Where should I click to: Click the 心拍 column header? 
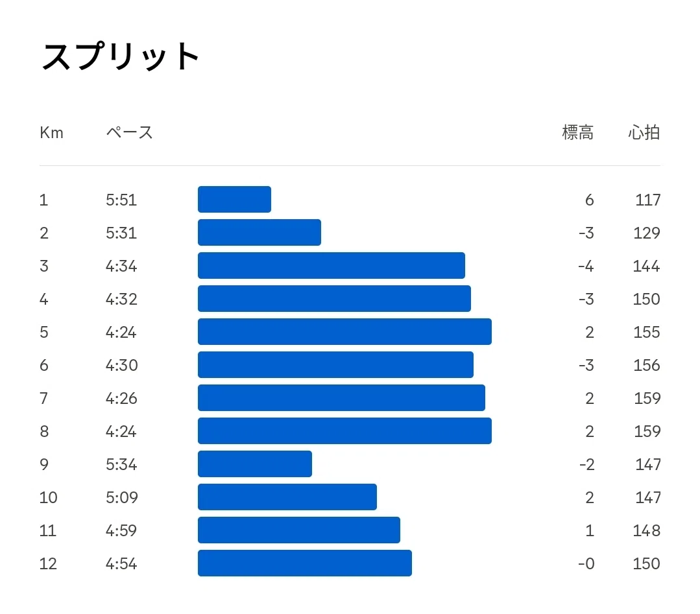click(x=644, y=132)
